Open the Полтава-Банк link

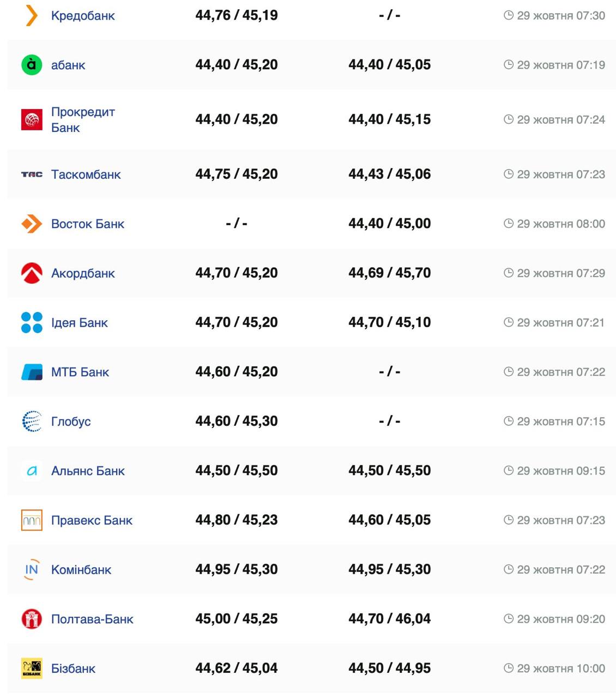coord(92,619)
